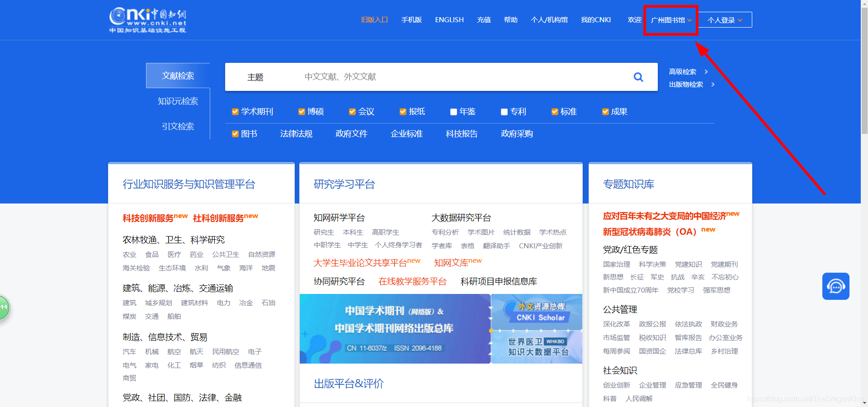Click the CNKI logo
The height and width of the screenshot is (407, 868).
click(x=148, y=20)
